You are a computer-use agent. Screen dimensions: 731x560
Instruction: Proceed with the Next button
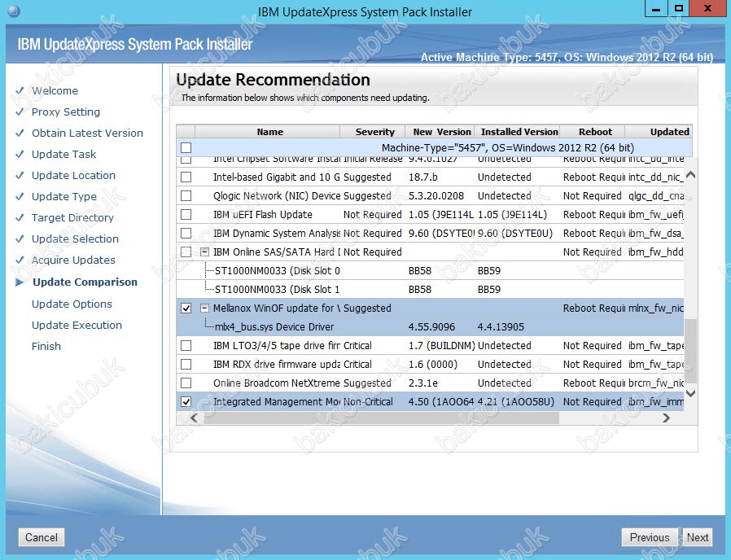point(698,537)
